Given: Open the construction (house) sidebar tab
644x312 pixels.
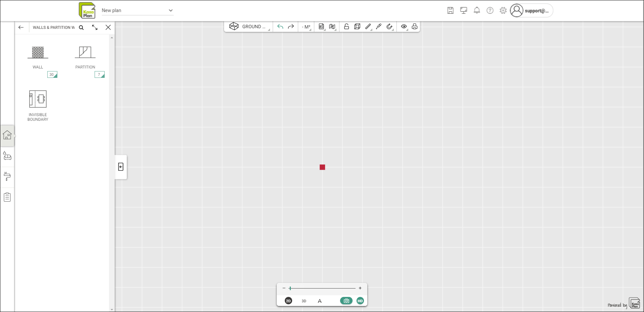Looking at the screenshot, I should coord(7,136).
